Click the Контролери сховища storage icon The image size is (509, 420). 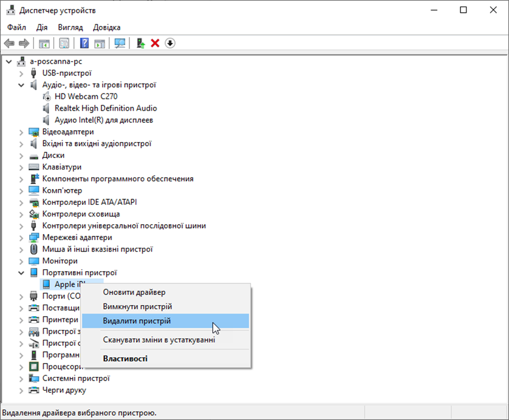pyautogui.click(x=34, y=214)
